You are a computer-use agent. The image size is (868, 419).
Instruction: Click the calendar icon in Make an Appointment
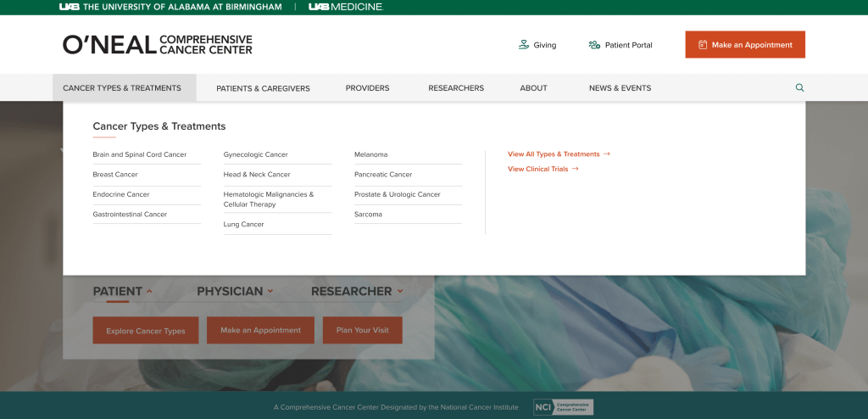pos(702,45)
